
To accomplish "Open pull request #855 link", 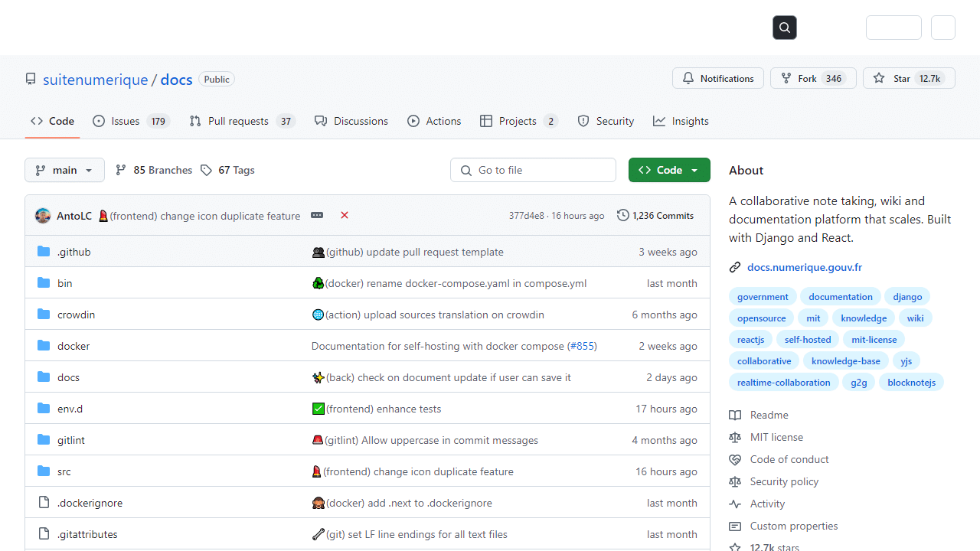I will pyautogui.click(x=582, y=346).
